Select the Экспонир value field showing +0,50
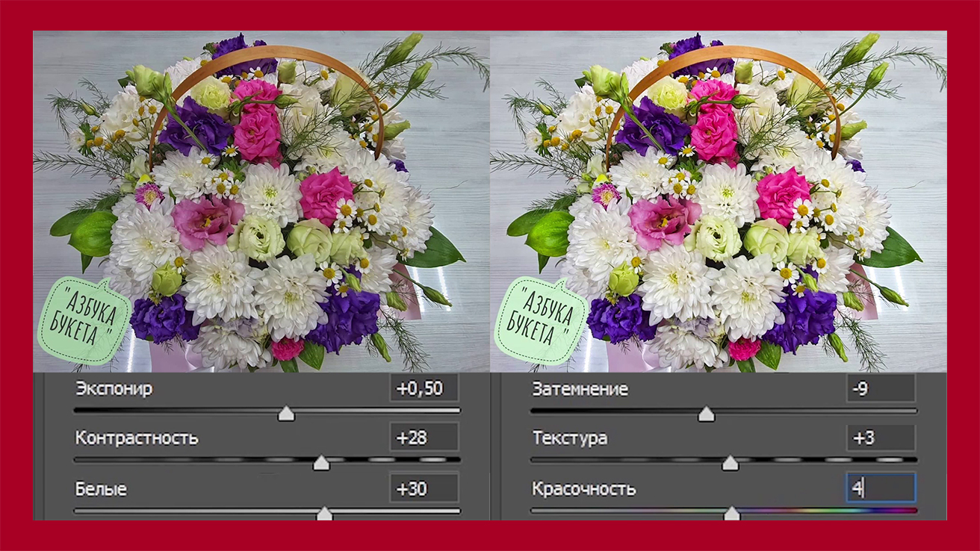Viewport: 980px width, 551px height. (424, 388)
